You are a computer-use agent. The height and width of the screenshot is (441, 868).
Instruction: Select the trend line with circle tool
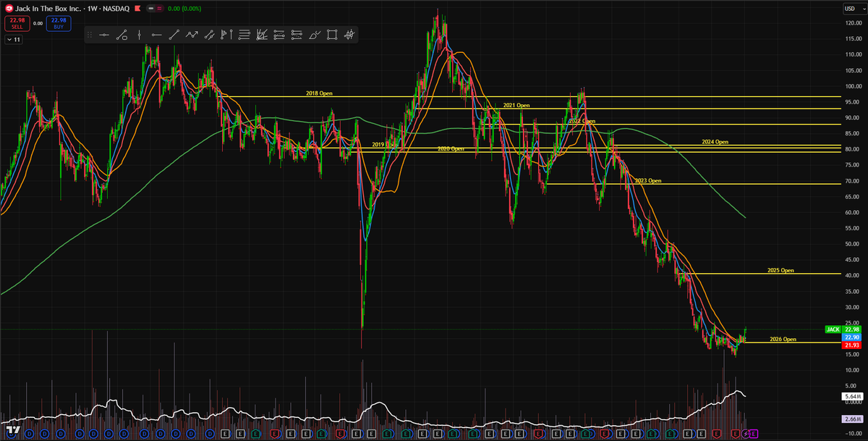coord(122,35)
